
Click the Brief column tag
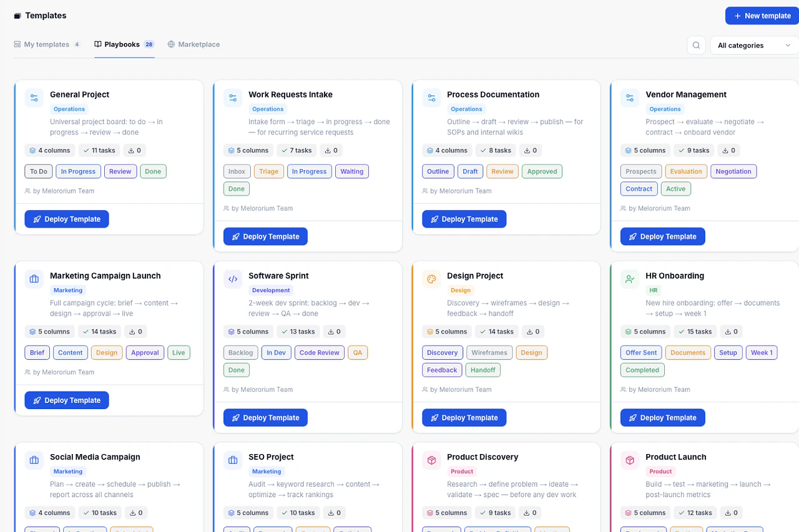37,353
